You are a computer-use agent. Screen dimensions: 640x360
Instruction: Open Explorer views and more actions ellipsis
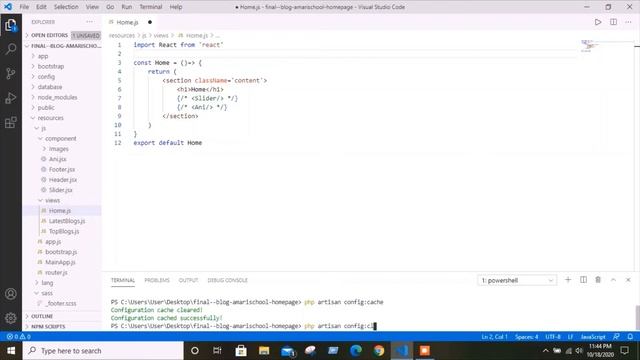(90, 22)
